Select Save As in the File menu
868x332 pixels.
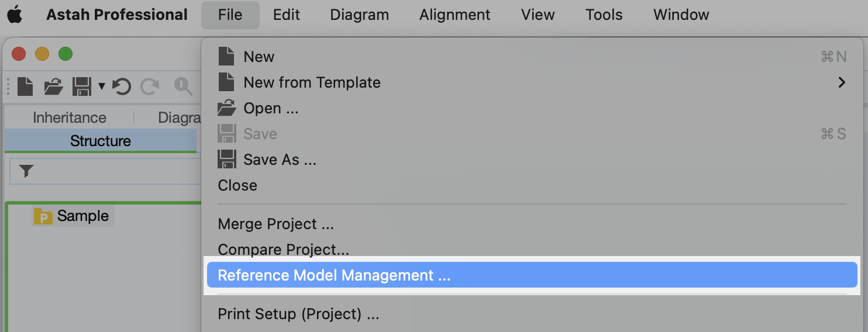280,160
